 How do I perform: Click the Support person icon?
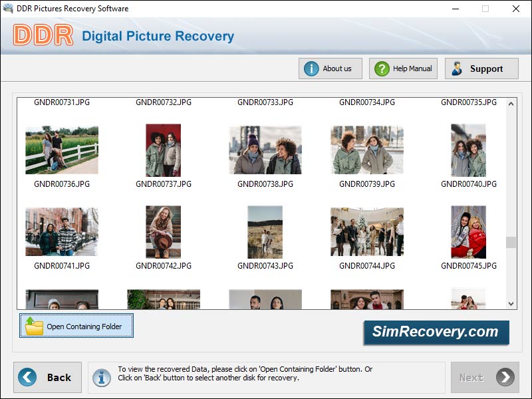pos(456,68)
